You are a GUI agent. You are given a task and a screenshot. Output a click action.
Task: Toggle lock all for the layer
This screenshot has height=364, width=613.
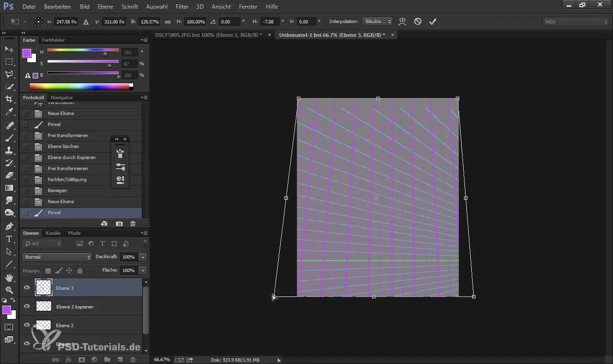[79, 271]
